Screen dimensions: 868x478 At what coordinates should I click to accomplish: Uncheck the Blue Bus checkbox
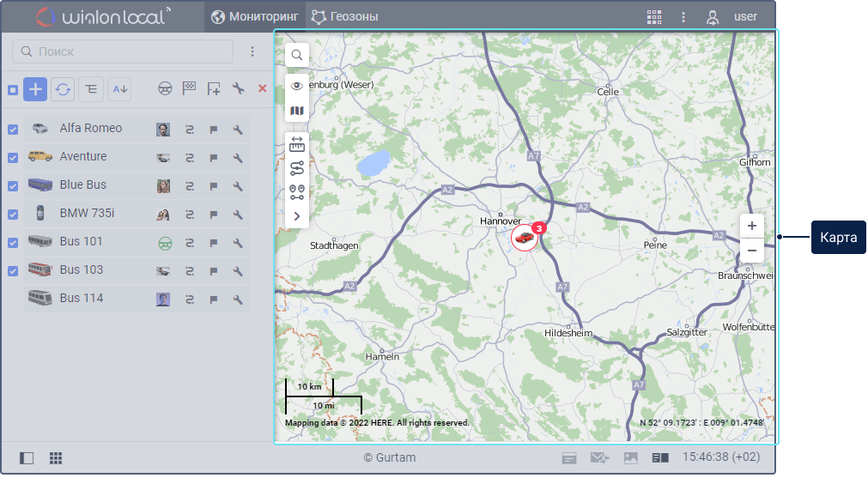[x=13, y=186]
